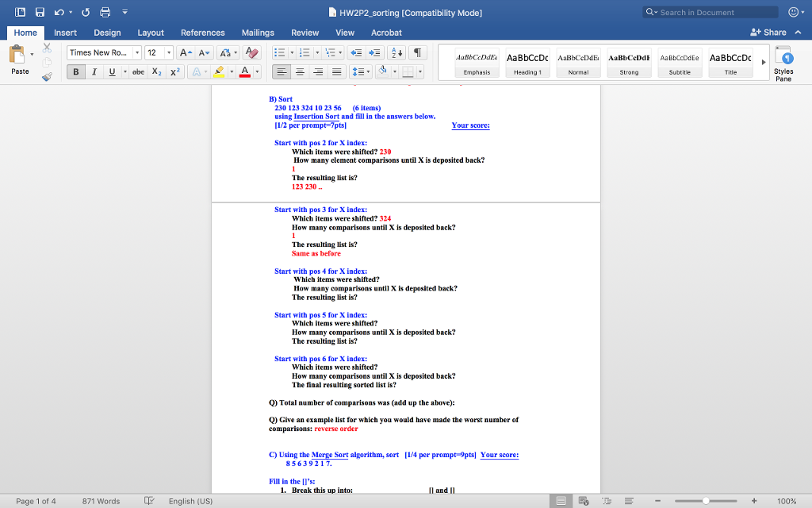Print the document using the printer icon
The height and width of the screenshot is (508, 812).
pos(103,13)
